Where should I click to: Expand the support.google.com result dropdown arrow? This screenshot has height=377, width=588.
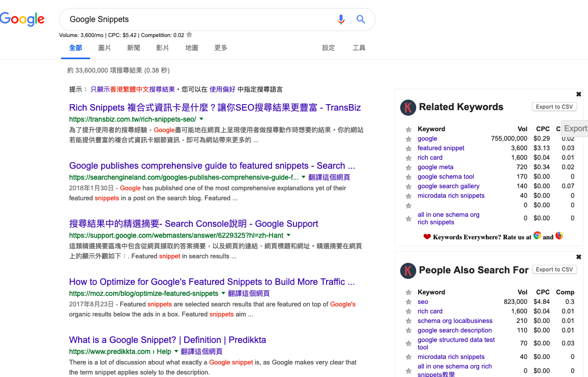click(288, 235)
